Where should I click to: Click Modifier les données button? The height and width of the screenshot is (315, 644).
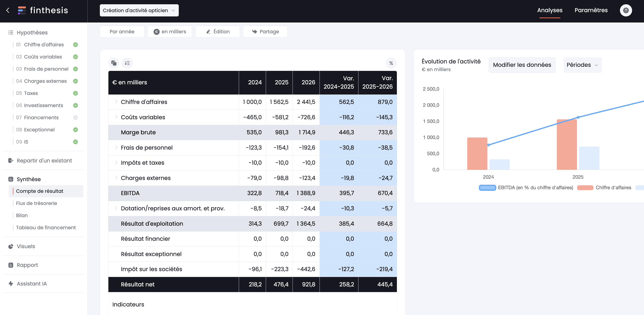pos(522,65)
